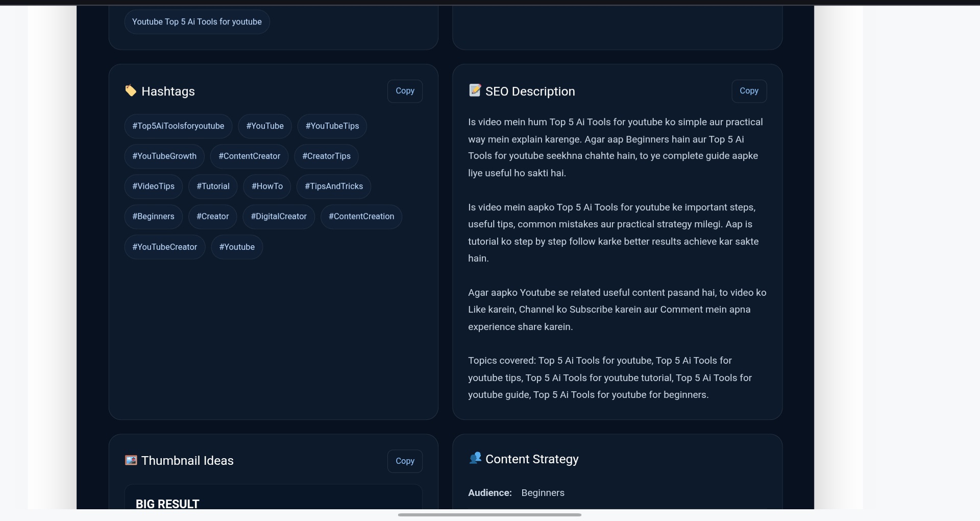Select the #ContentCreation hashtag chip
This screenshot has height=521, width=980.
pos(361,217)
